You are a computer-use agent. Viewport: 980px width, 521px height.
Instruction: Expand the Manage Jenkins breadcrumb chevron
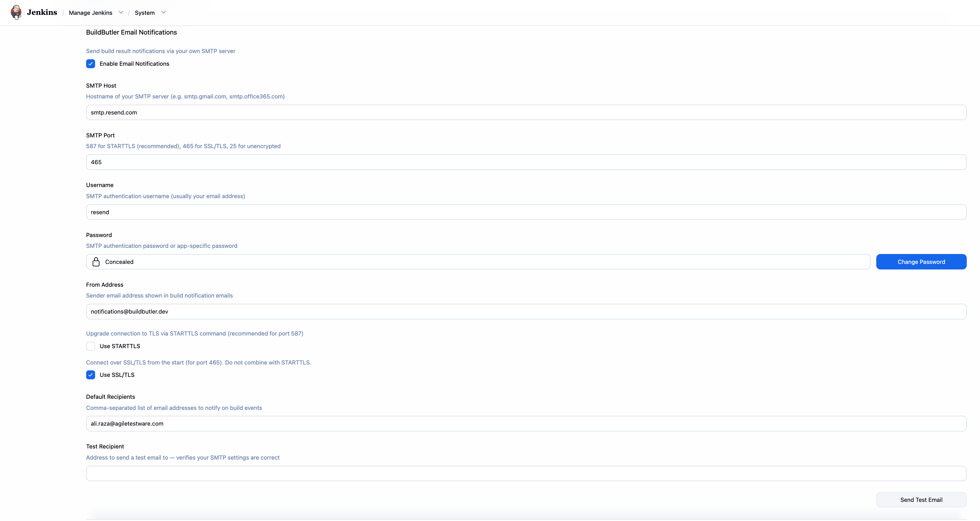tap(121, 13)
